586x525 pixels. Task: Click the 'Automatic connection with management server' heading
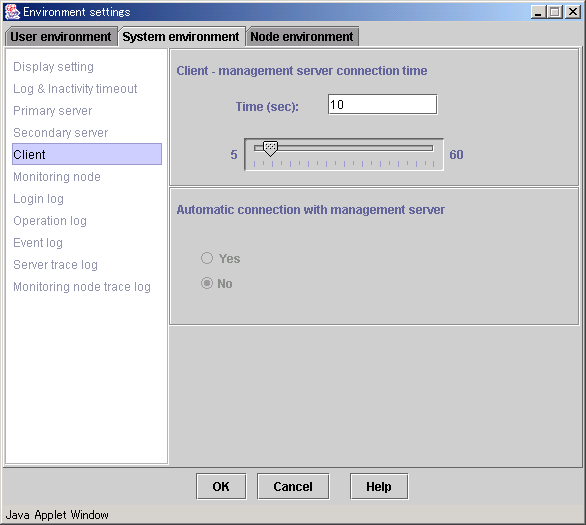[x=311, y=210]
